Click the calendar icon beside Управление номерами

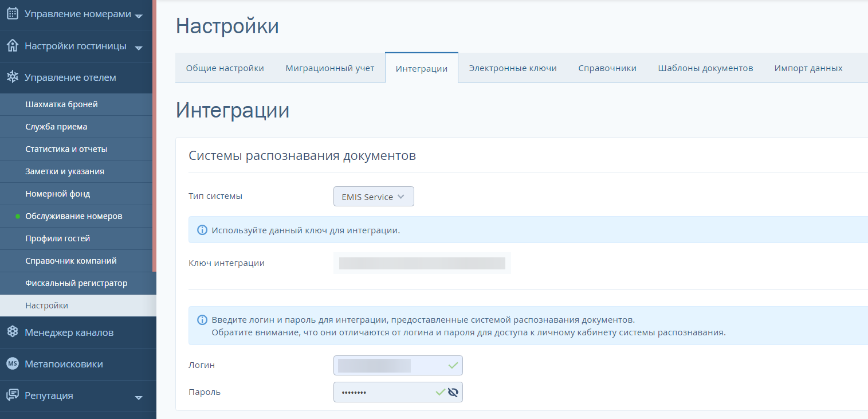[x=12, y=14]
